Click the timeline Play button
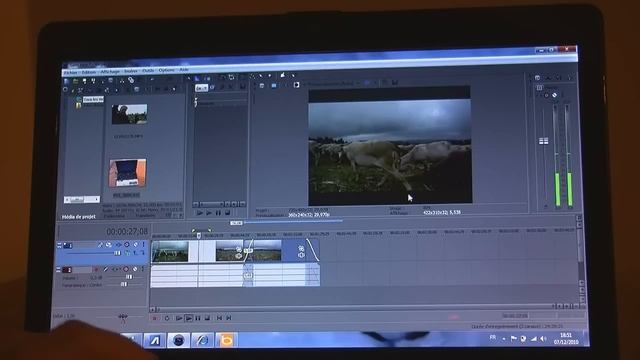640x360 pixels. tap(189, 318)
